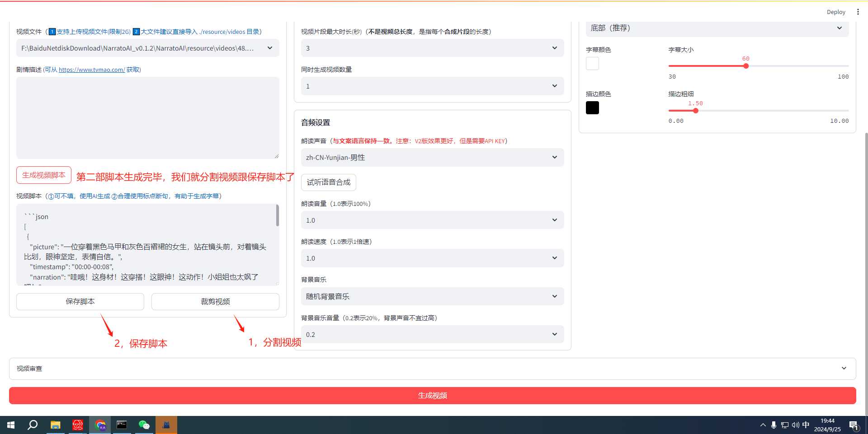
Task: Click the stroke width slider handle at 1.50
Action: [x=696, y=111]
